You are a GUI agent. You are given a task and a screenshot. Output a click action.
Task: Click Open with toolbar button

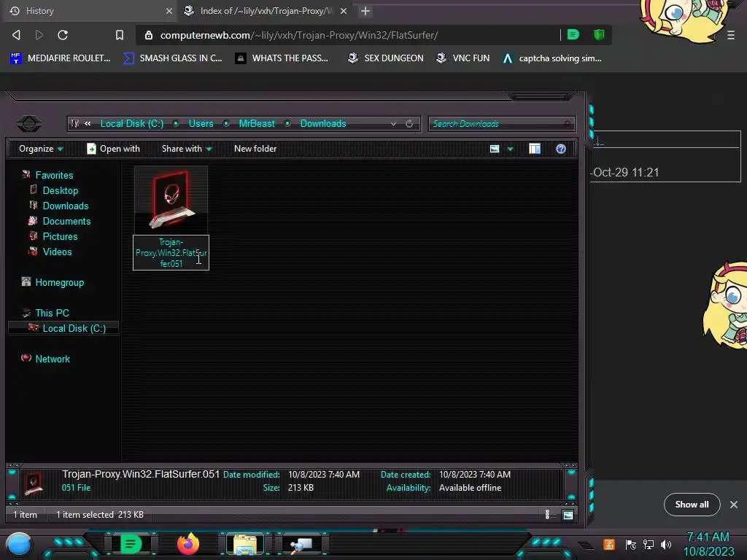click(x=113, y=149)
